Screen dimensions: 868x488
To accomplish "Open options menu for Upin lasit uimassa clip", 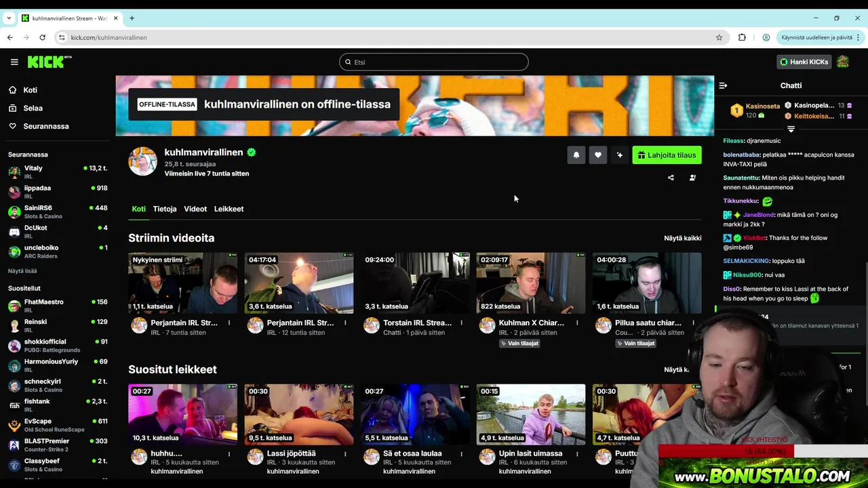I will tap(577, 454).
